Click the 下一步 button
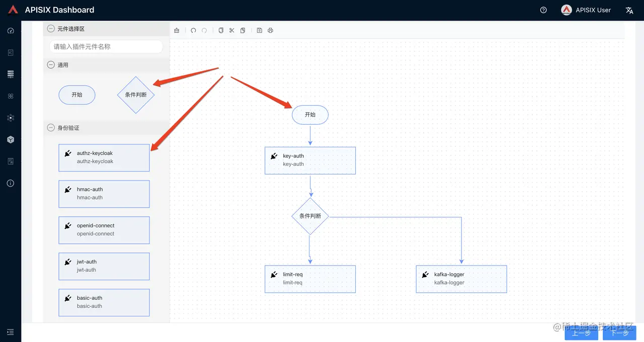This screenshot has width=644, height=342. [x=619, y=333]
